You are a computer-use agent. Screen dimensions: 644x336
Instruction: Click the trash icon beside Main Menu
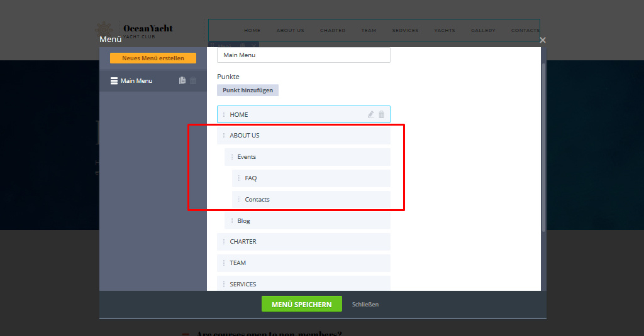click(x=193, y=80)
